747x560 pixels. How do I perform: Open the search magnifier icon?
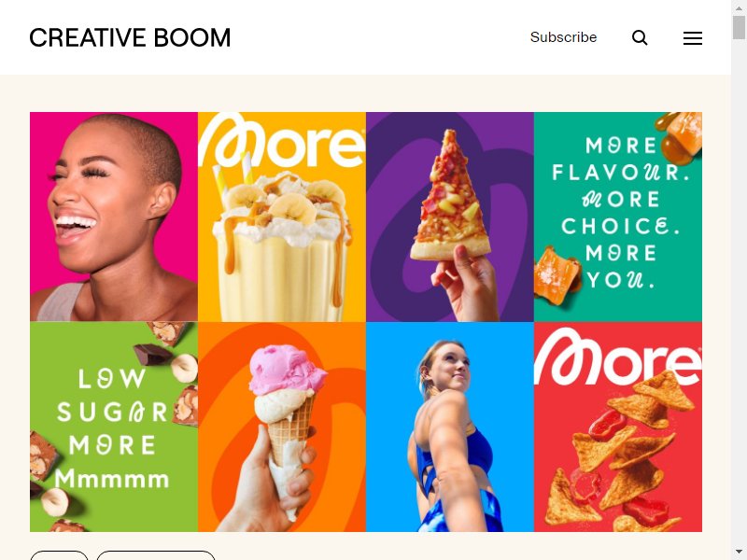coord(640,37)
